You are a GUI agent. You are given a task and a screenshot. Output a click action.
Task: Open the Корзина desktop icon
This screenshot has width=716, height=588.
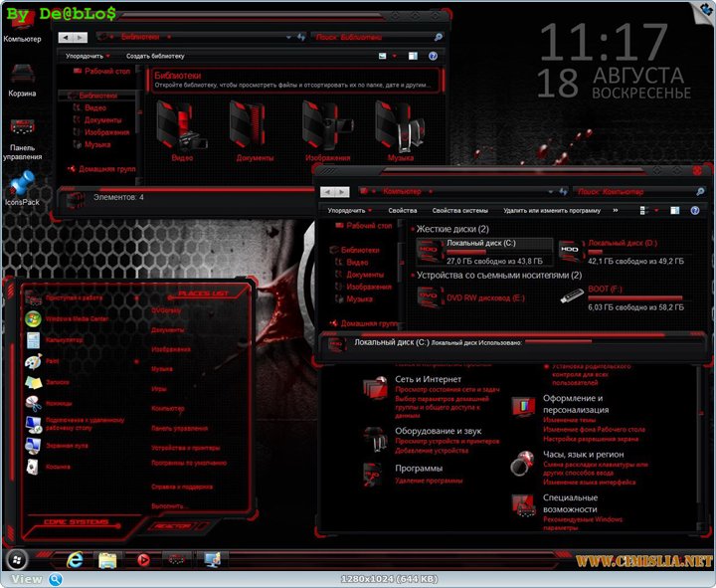(22, 76)
